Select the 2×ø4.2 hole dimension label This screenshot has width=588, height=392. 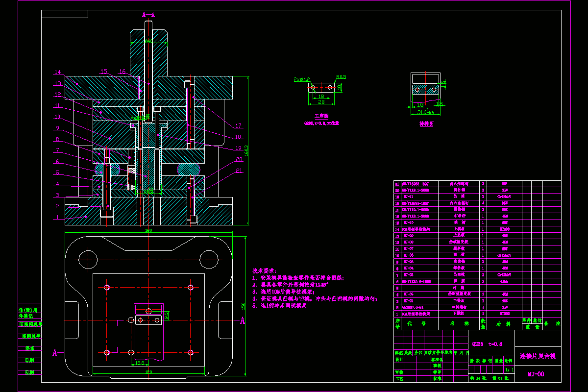[x=302, y=78]
